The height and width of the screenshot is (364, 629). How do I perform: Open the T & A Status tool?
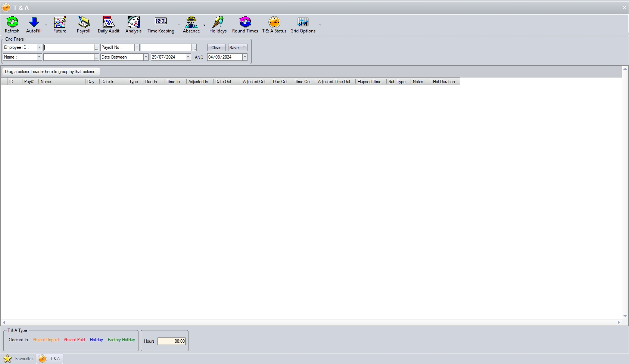pyautogui.click(x=274, y=23)
